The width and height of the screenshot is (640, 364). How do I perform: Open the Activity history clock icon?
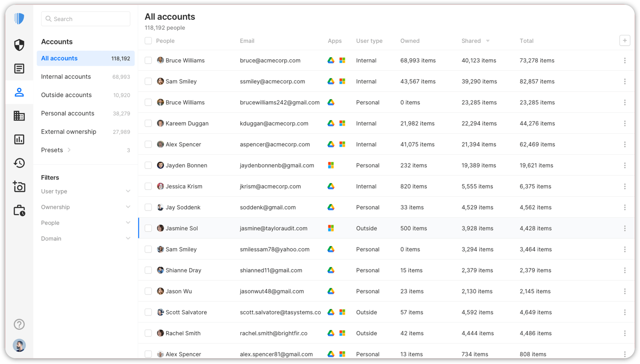pos(19,163)
